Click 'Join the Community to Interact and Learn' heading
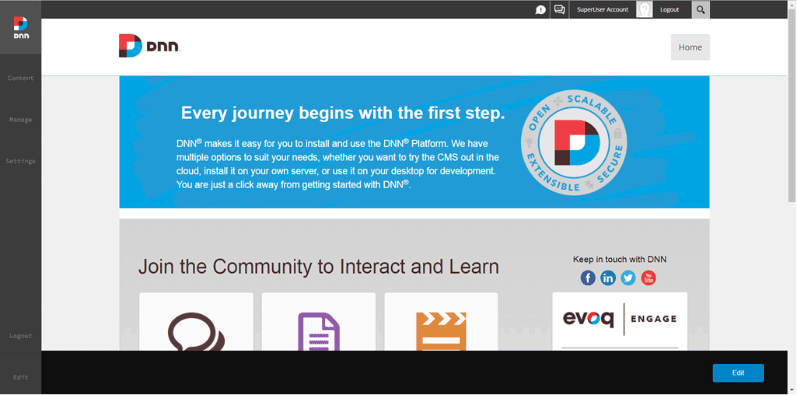The height and width of the screenshot is (395, 797). click(319, 267)
